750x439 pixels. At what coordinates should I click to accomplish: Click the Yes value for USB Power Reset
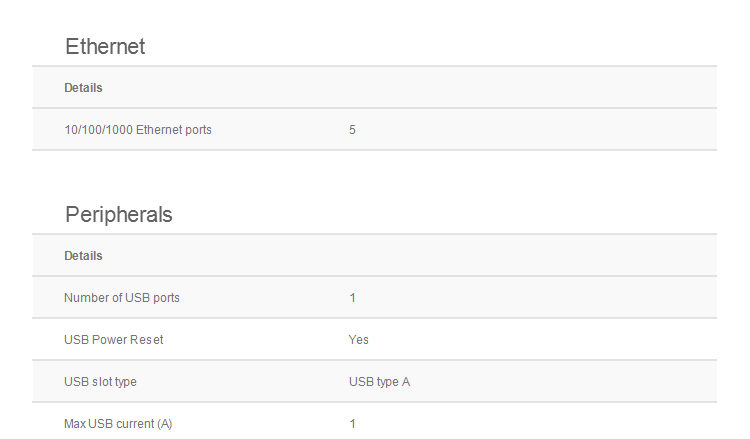359,340
